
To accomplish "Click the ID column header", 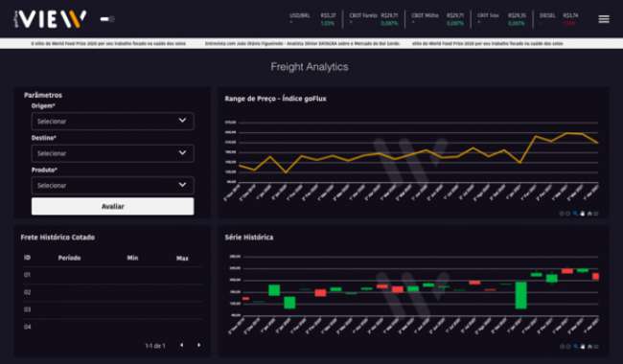I will coord(27,258).
